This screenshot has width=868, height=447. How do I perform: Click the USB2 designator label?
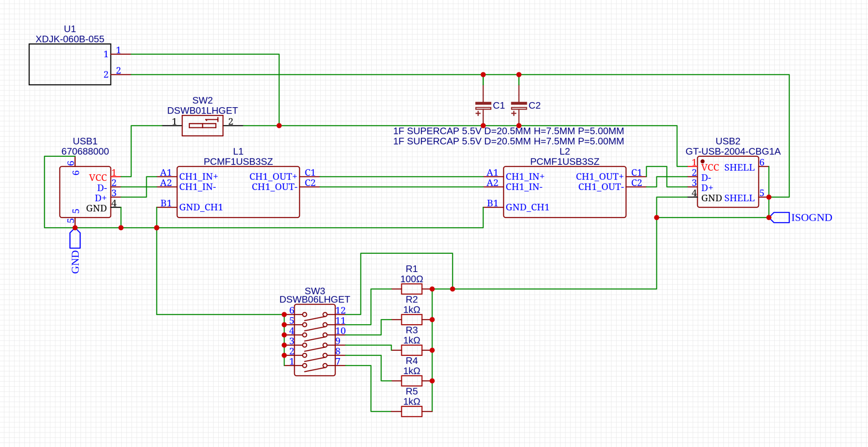click(x=728, y=141)
